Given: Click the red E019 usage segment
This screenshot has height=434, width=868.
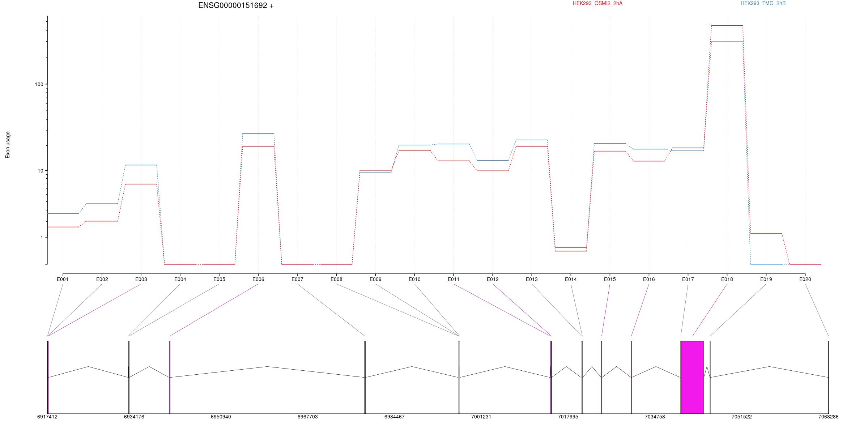Looking at the screenshot, I should (766, 234).
